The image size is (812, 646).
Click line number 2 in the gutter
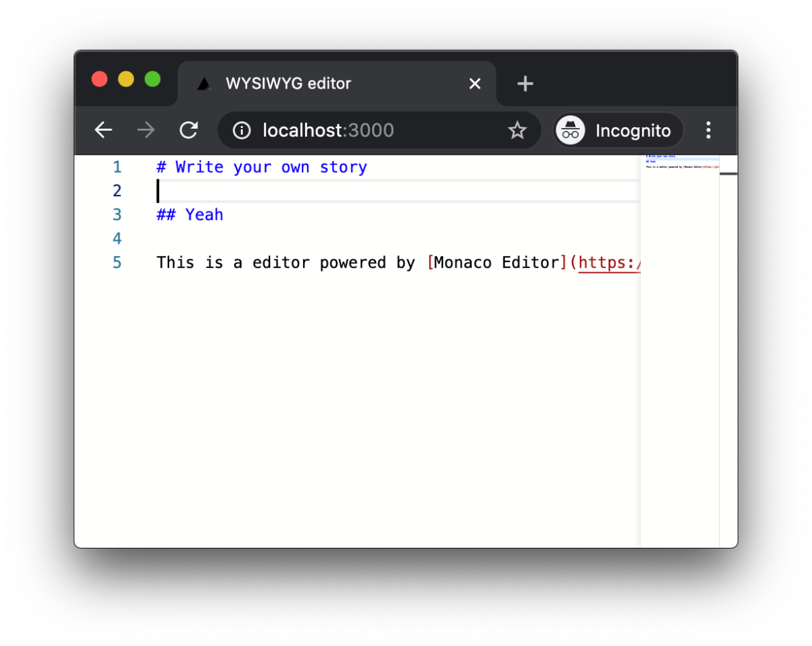(117, 191)
